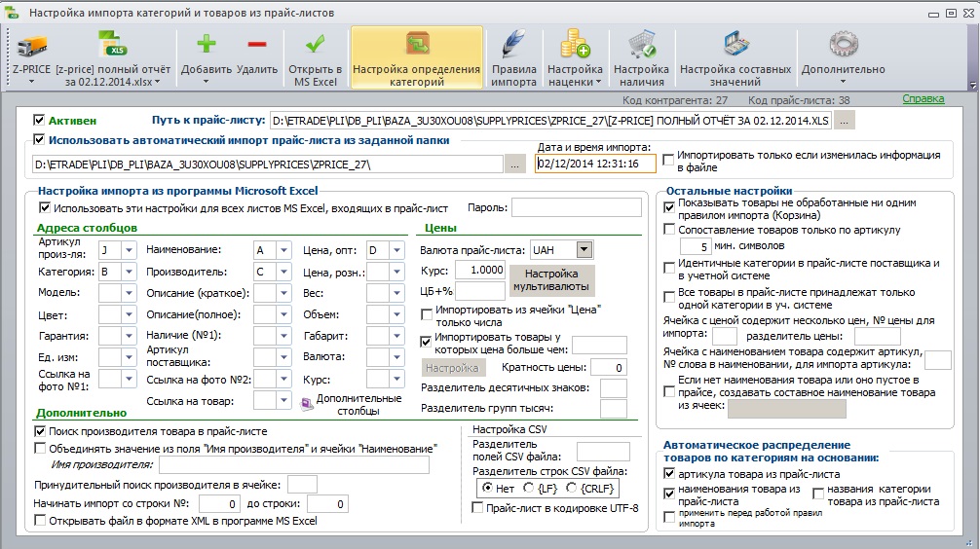Click the greyed Настройка button under prices
980x549 pixels.
point(452,368)
